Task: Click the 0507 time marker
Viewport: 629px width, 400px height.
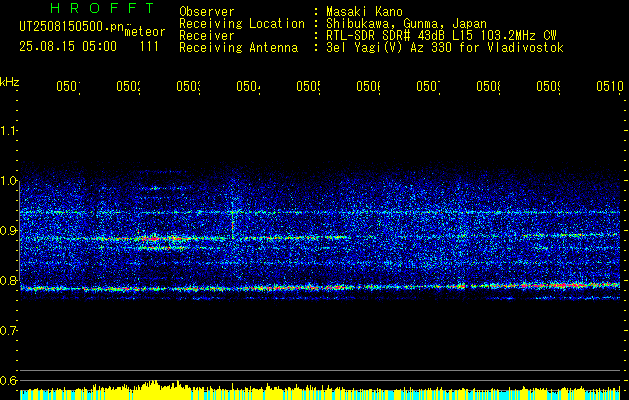Action: pyautogui.click(x=428, y=86)
